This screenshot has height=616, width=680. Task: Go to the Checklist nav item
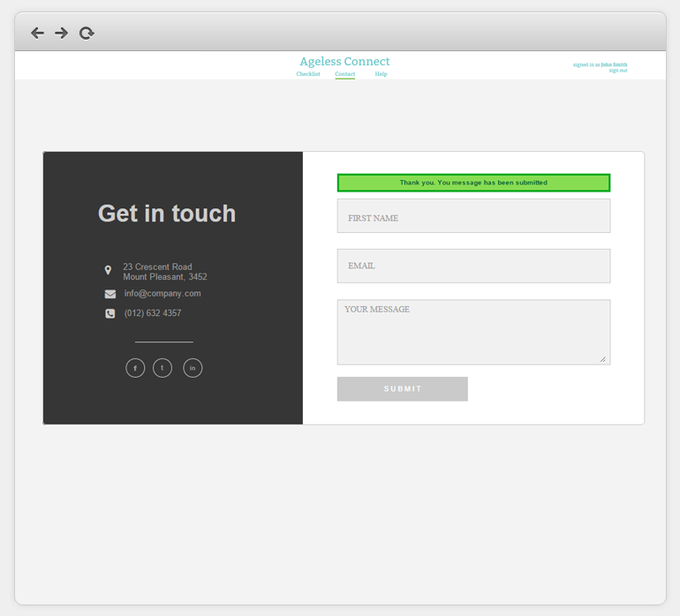tap(308, 74)
